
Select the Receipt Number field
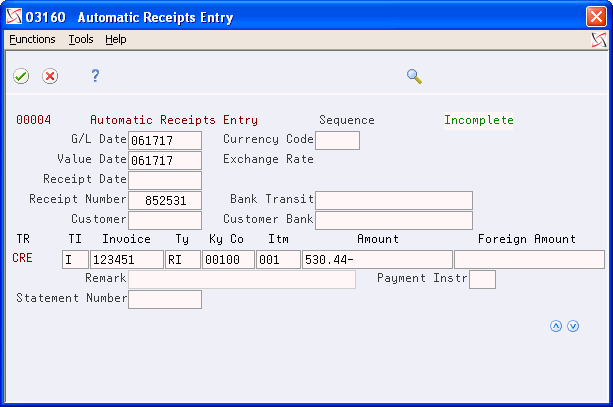point(165,200)
